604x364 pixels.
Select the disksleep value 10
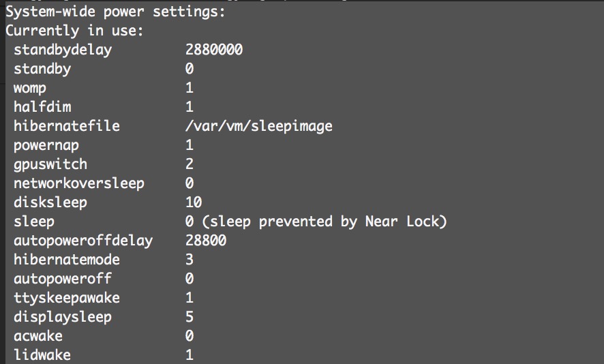(x=194, y=202)
